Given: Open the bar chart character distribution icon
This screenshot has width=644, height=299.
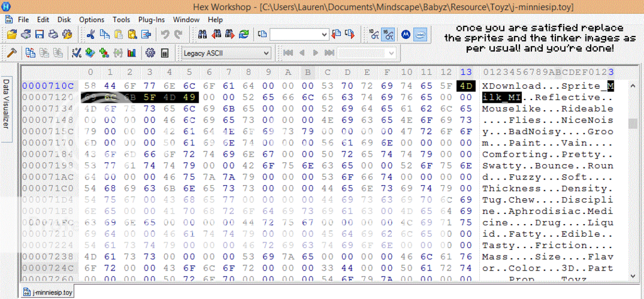Looking at the screenshot, I should click(x=132, y=53).
